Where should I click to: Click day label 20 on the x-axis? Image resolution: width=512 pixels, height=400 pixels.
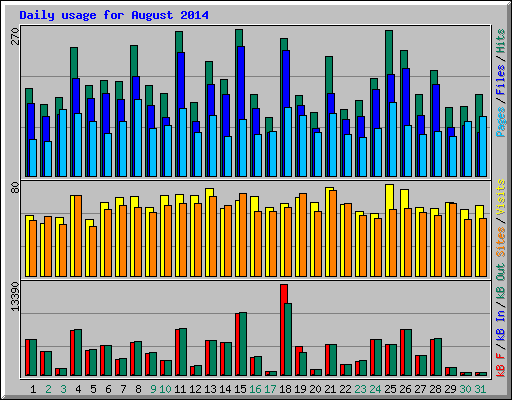click(315, 389)
